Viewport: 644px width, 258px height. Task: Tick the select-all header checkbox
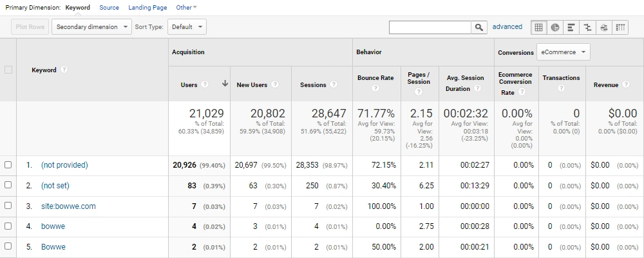pos(8,70)
